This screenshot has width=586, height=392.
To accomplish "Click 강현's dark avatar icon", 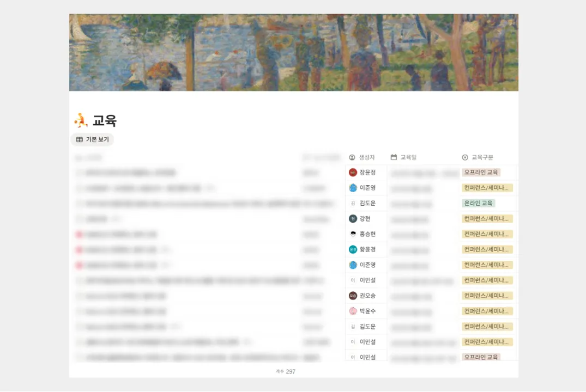I will click(353, 219).
